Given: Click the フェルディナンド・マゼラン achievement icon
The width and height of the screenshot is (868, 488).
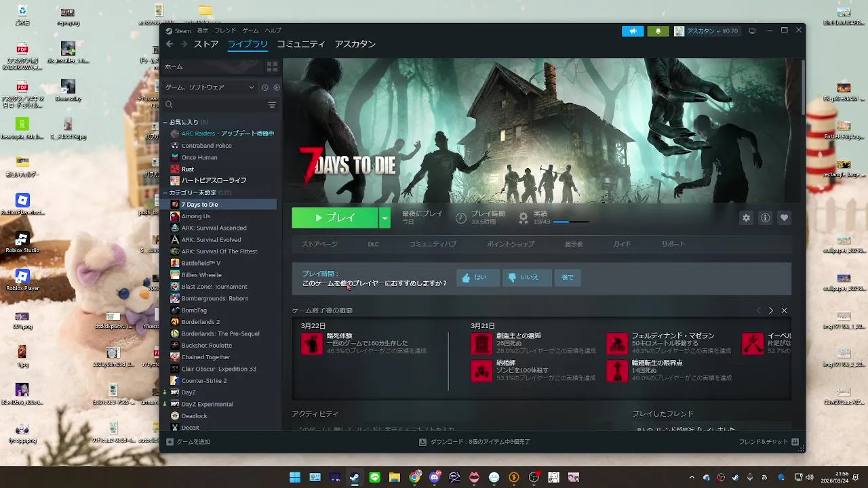Looking at the screenshot, I should (x=617, y=344).
